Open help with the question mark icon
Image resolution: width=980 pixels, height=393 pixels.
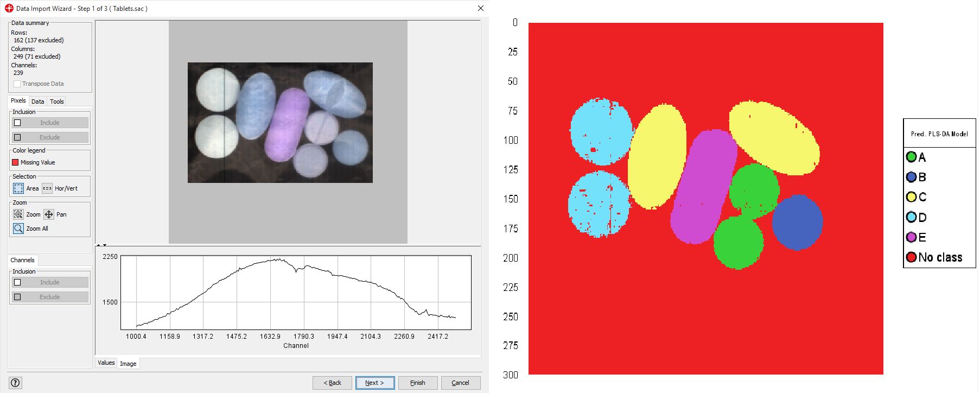[x=16, y=383]
